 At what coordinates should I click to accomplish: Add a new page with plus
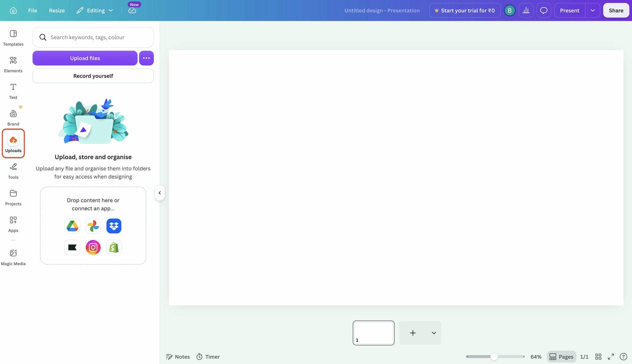[413, 333]
